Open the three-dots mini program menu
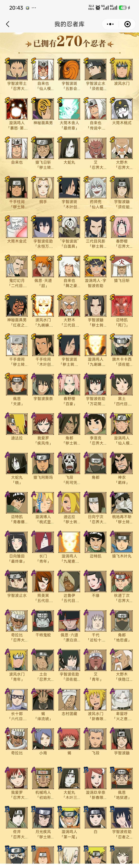139x868 pixels. [110, 24]
